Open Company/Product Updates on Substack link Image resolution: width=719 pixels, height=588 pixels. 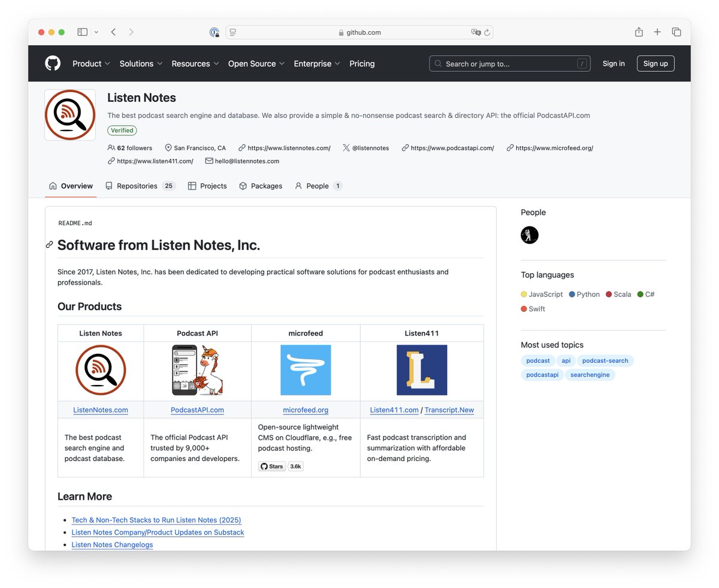158,532
